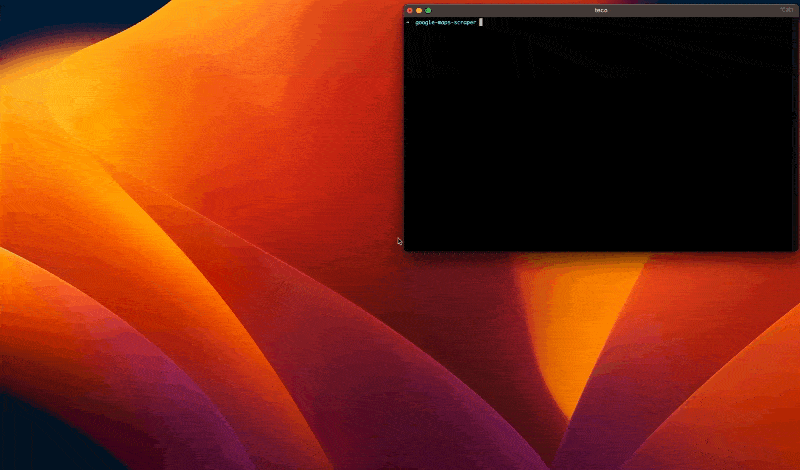The width and height of the screenshot is (800, 470).
Task: Click the bottom-left corner of terminal window
Action: (x=404, y=251)
